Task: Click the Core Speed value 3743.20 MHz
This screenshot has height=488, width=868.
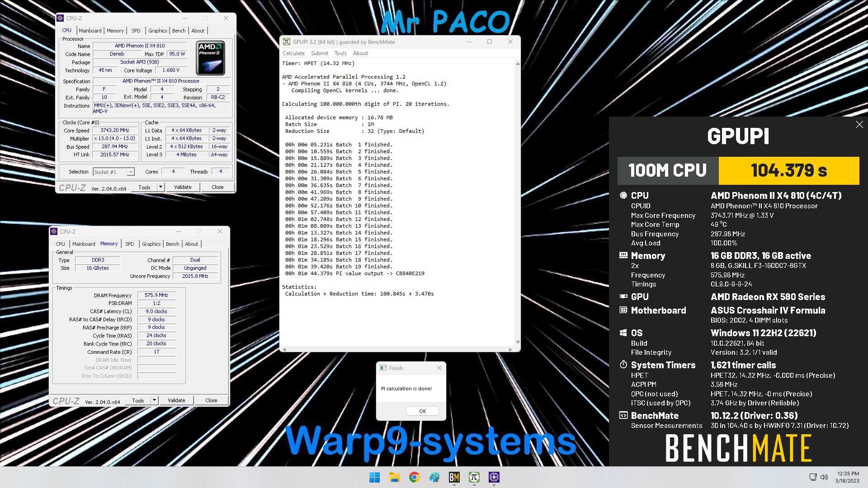Action: pos(115,130)
